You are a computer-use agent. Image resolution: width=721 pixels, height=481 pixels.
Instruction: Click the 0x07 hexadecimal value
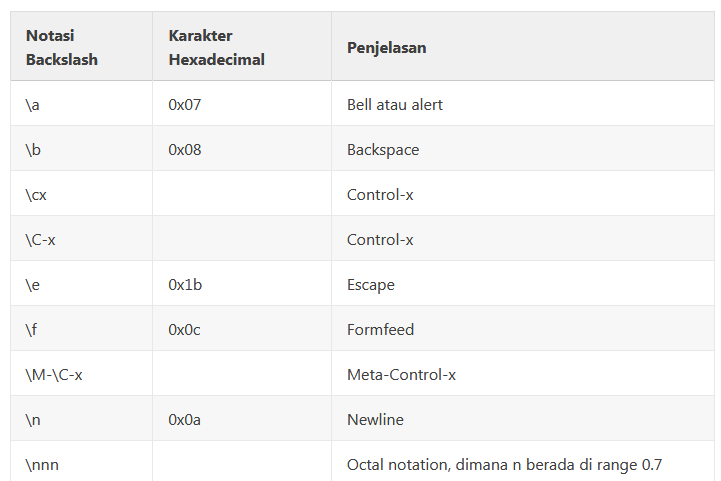click(x=186, y=104)
